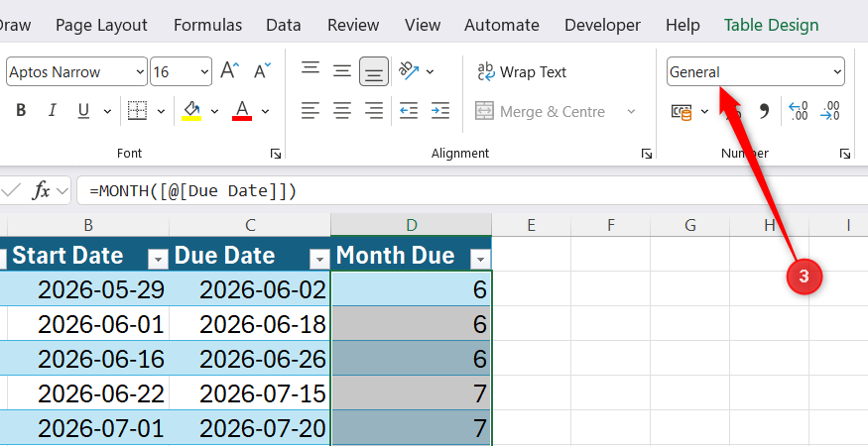Increase decimal places

[x=799, y=111]
